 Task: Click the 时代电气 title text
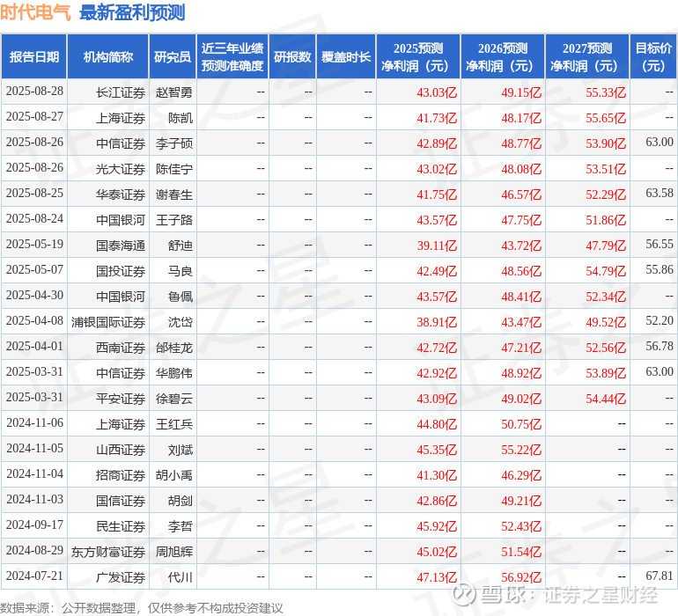[x=35, y=12]
